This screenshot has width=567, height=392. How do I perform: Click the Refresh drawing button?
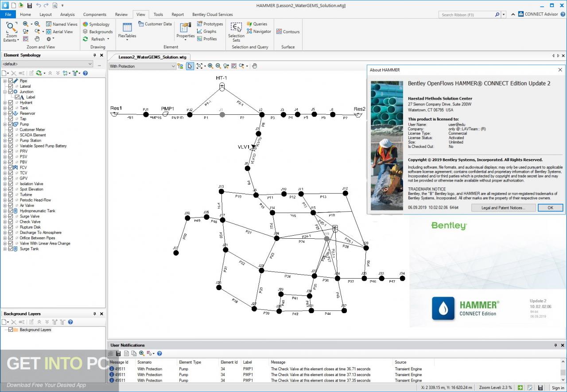(94, 39)
